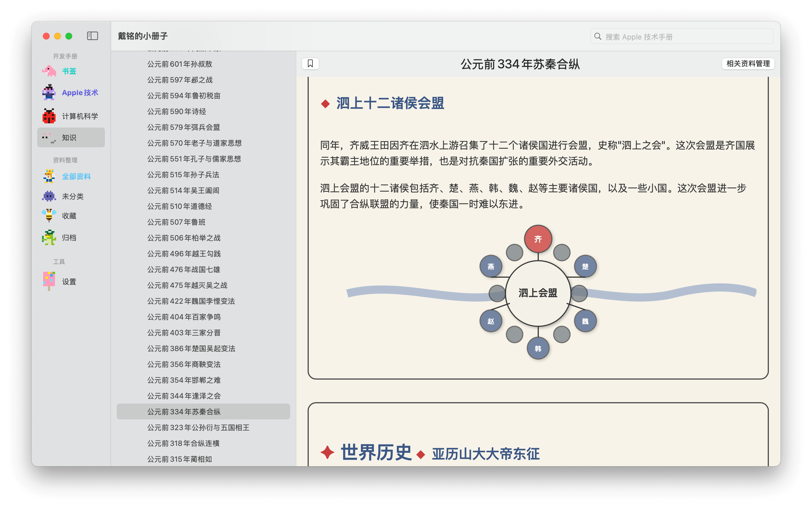Open 公元前551年孔子与儒家思想 entry
812x508 pixels.
(203, 159)
